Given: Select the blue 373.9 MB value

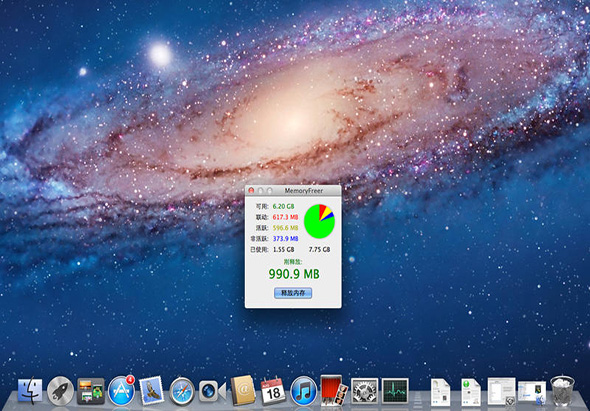Looking at the screenshot, I should pos(285,239).
